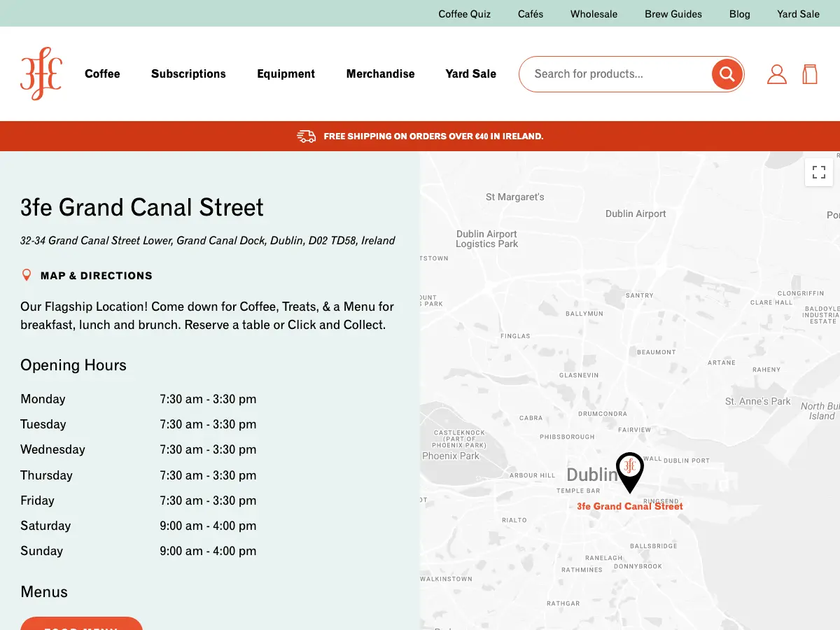Click the delivery truck icon in banner
The image size is (840, 630).
pos(306,136)
